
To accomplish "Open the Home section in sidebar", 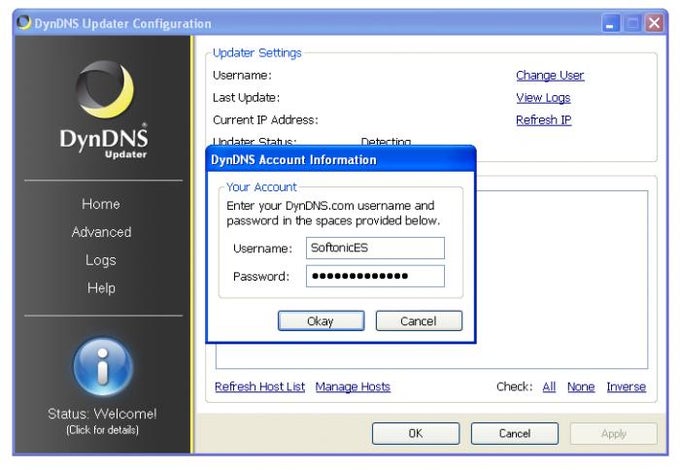I will click(x=101, y=204).
